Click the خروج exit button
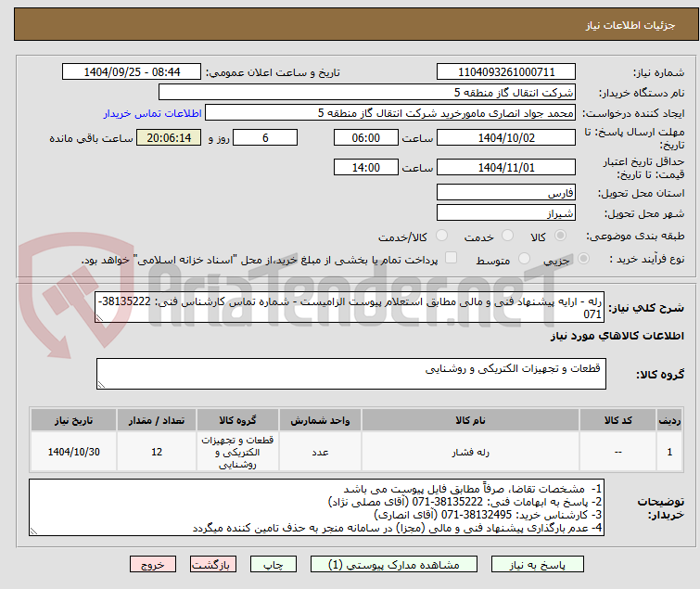This screenshot has height=589, width=700. (x=153, y=565)
